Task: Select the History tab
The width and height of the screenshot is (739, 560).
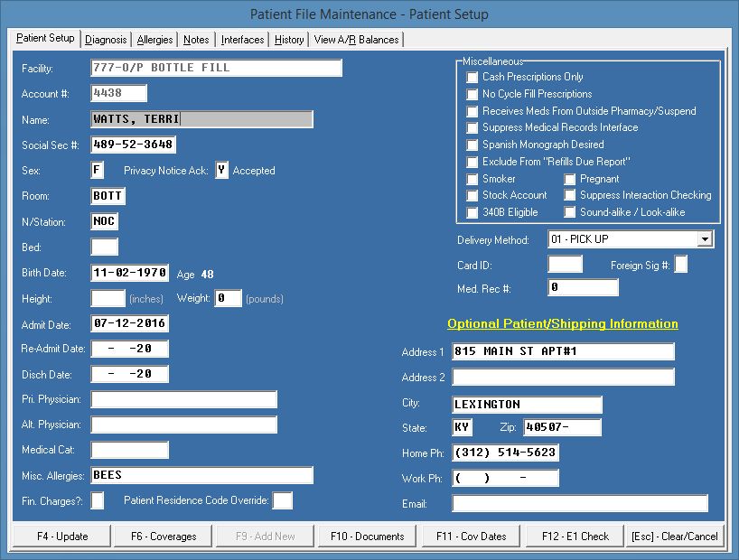Action: click(289, 40)
